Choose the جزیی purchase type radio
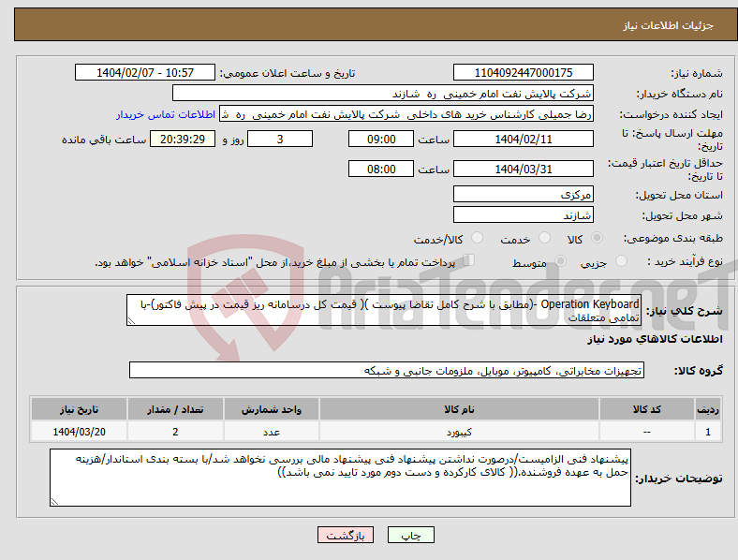Image resolution: width=738 pixels, height=560 pixels. 621,260
